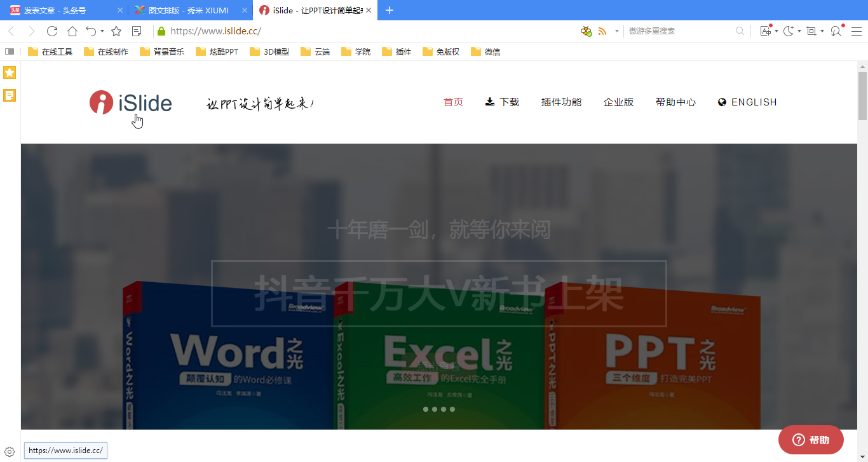Open a new tab with the plus button

[x=390, y=10]
